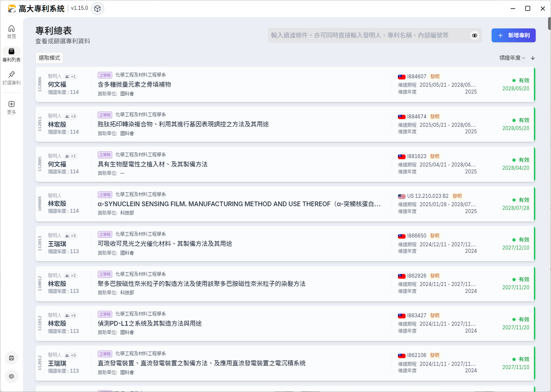Select the 工學院 tag on 含多種微量元素之骨填補物
This screenshot has height=392, width=551.
pos(105,75)
